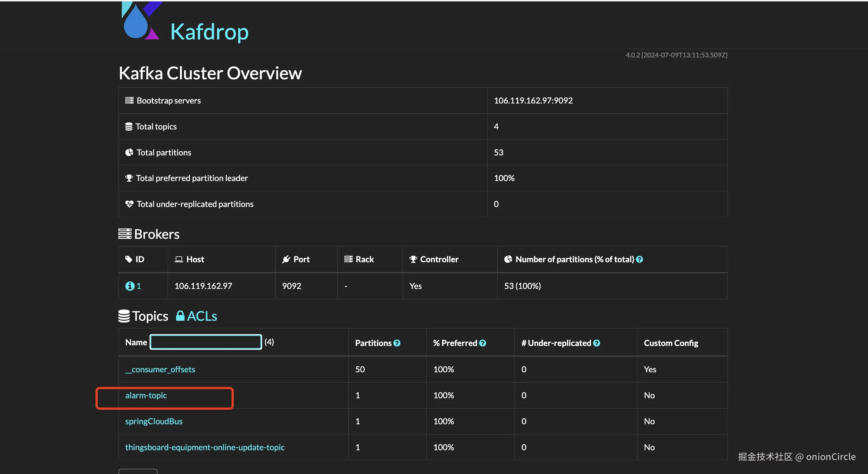The width and height of the screenshot is (868, 474).
Task: Click broker ID 1 link
Action: coord(139,286)
